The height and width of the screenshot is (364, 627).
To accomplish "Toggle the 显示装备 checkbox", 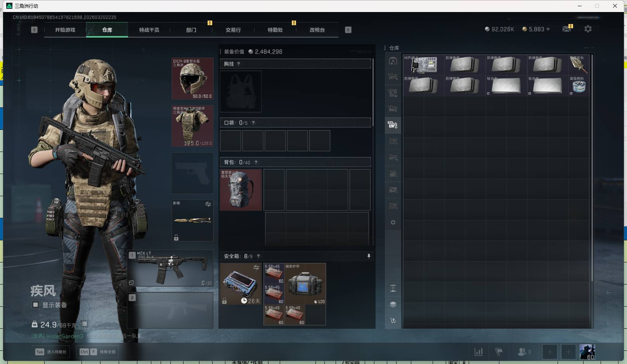I will click(x=35, y=305).
